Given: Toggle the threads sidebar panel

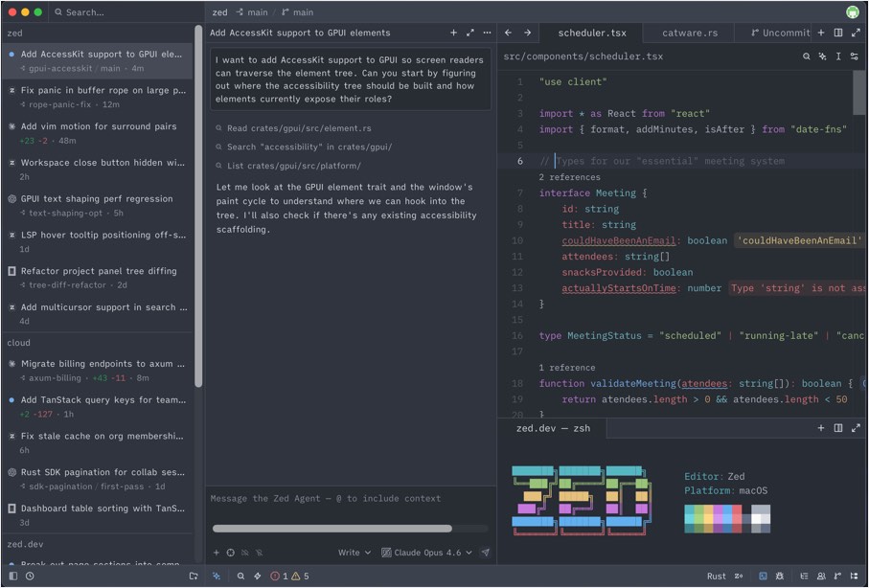Looking at the screenshot, I should click(13, 576).
